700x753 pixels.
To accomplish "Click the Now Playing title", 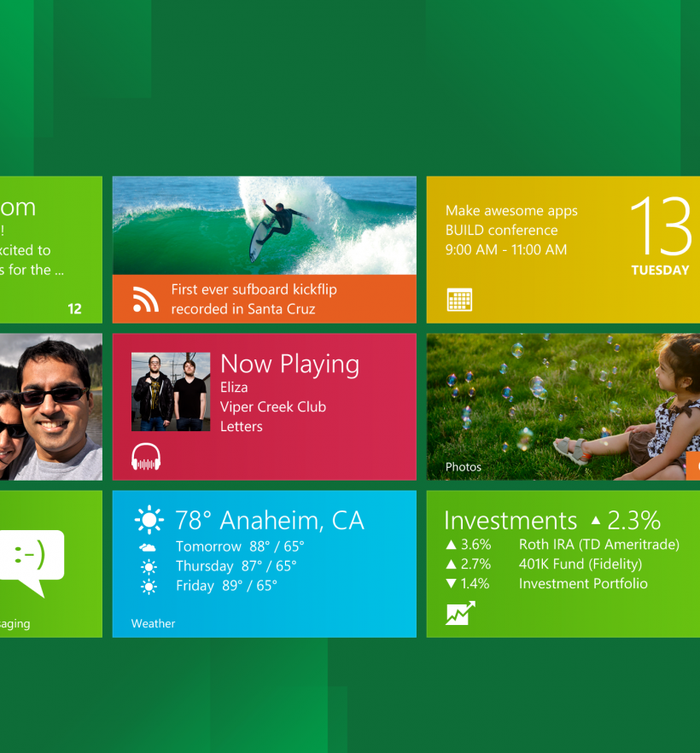I will click(289, 364).
